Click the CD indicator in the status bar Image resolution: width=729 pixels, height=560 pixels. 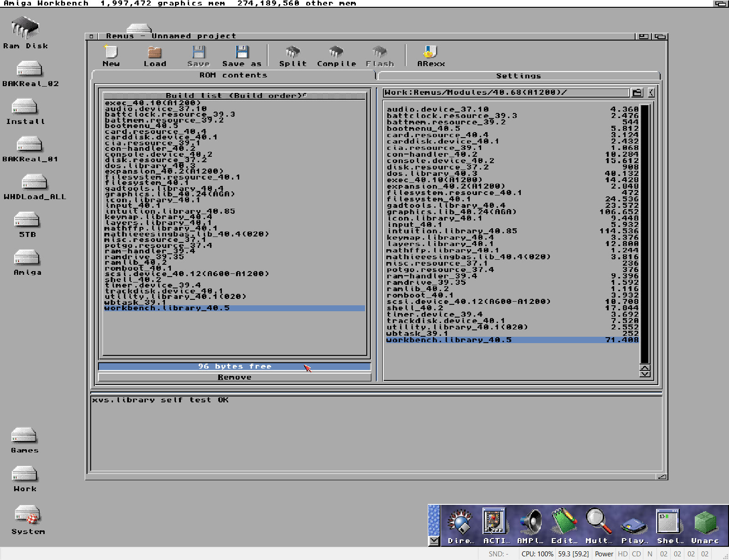636,554
